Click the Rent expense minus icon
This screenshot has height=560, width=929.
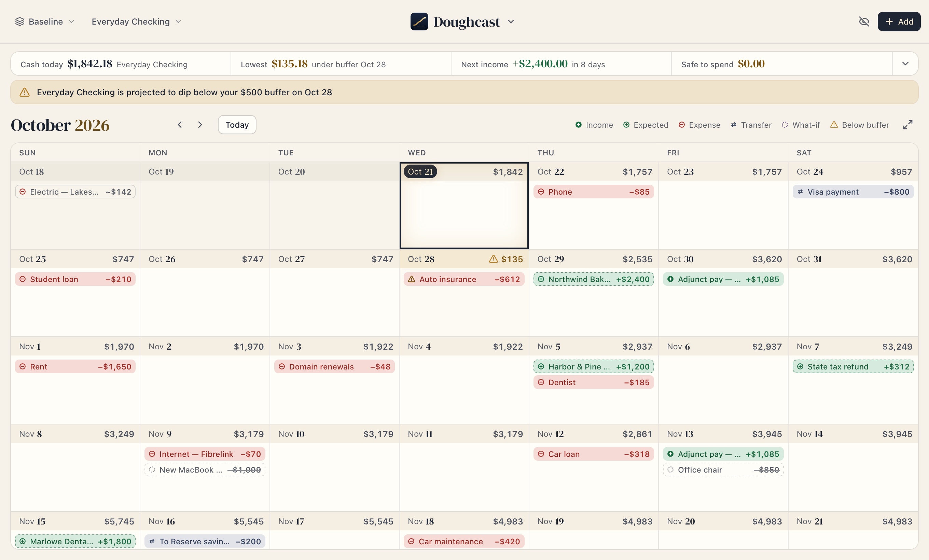point(23,367)
